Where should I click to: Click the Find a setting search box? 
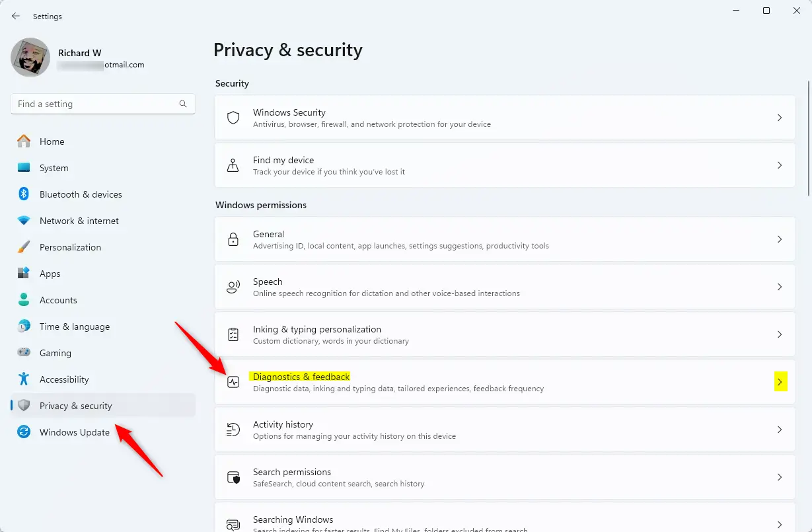(x=96, y=104)
